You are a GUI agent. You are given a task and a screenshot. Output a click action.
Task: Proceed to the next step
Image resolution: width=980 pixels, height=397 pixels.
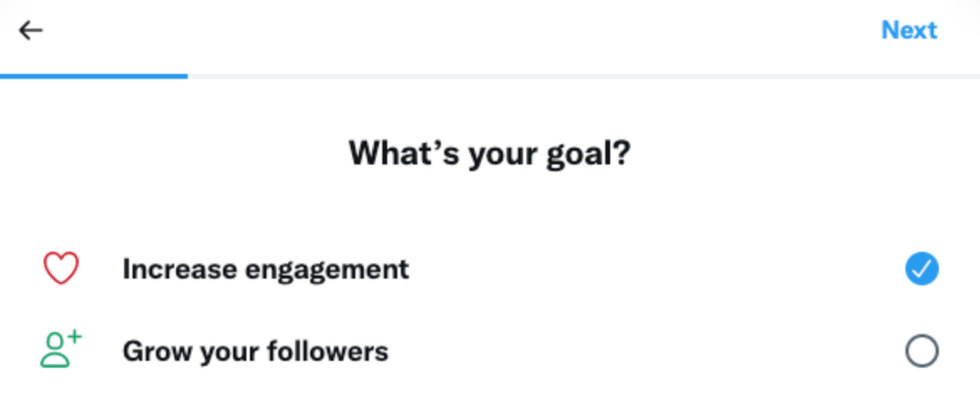[x=909, y=31]
